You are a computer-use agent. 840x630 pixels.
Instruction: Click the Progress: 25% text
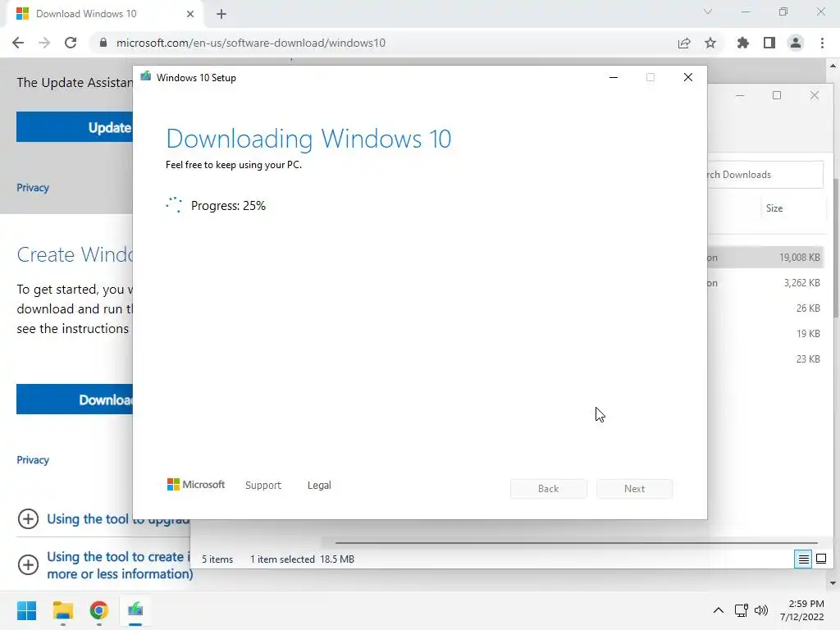[x=228, y=206]
